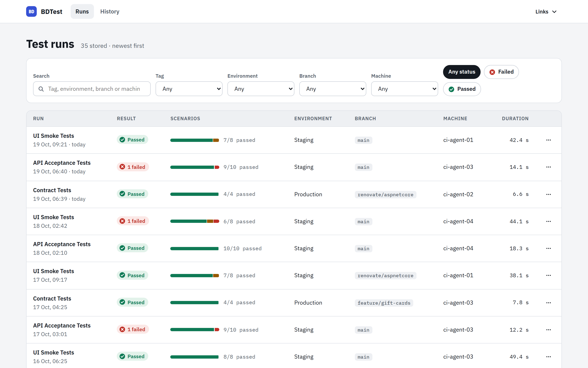The image size is (588, 368).
Task: Open row menu for Contract Tests 17 Oct, 04:25
Action: point(548,303)
